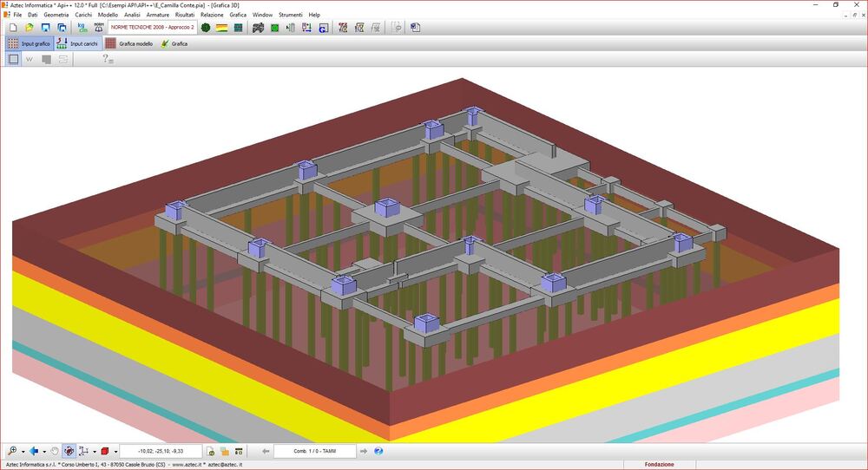Click the XYZ axes view icon
This screenshot has height=470, width=868.
[84, 451]
